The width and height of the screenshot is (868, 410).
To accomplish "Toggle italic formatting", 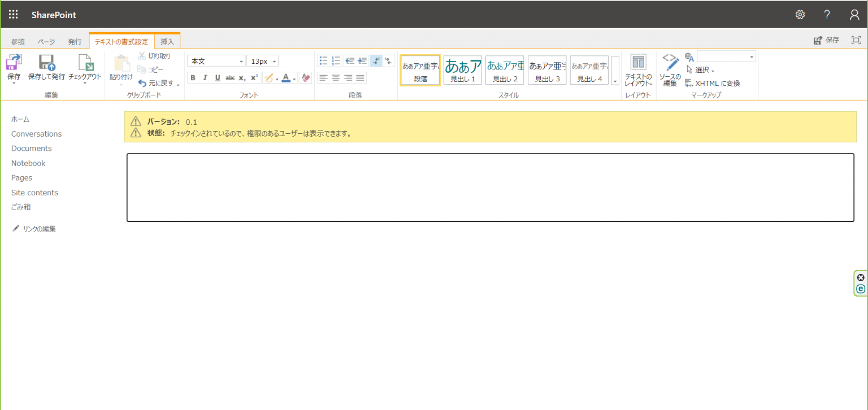I will point(205,77).
